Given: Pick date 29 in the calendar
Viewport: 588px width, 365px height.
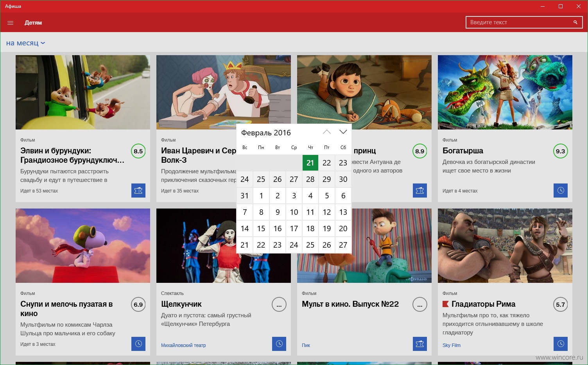Looking at the screenshot, I should coord(327,179).
